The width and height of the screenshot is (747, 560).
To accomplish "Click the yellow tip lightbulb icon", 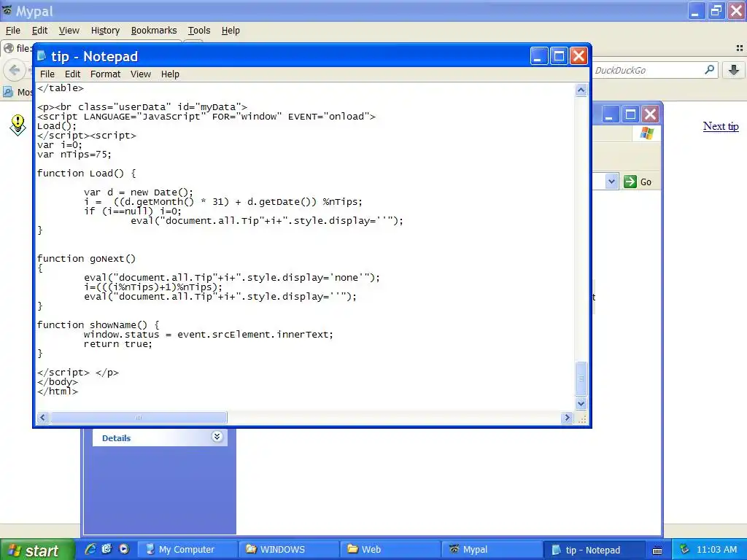I will click(18, 125).
